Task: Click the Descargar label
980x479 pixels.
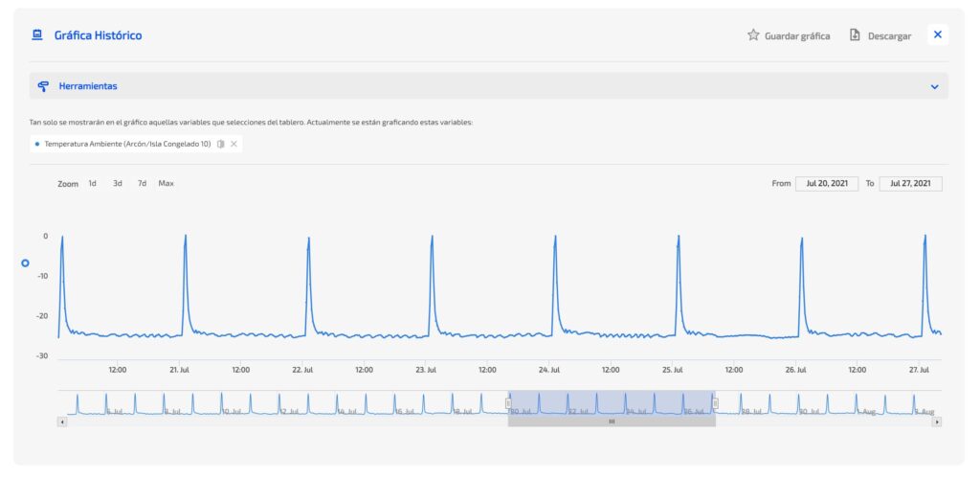Action: pyautogui.click(x=889, y=36)
